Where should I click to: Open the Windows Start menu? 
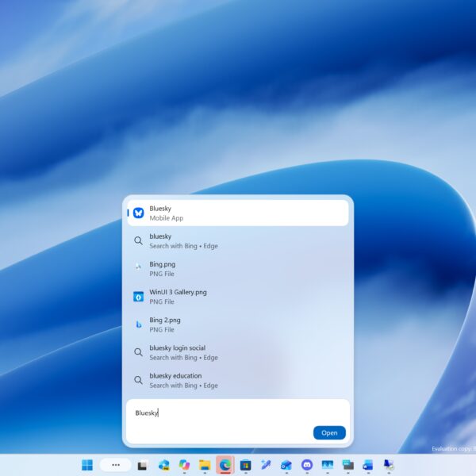click(x=87, y=465)
